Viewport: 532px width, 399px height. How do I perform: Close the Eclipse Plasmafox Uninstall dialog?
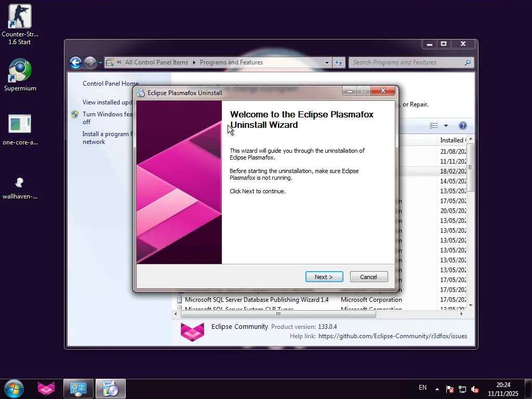pyautogui.click(x=383, y=90)
